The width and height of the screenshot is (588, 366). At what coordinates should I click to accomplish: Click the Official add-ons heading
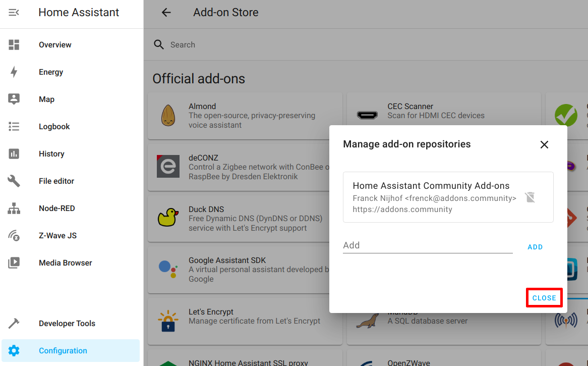pos(199,79)
